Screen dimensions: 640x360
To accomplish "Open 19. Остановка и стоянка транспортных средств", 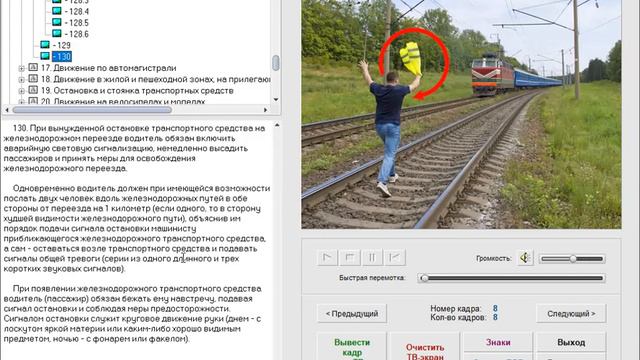I will [x=137, y=91].
